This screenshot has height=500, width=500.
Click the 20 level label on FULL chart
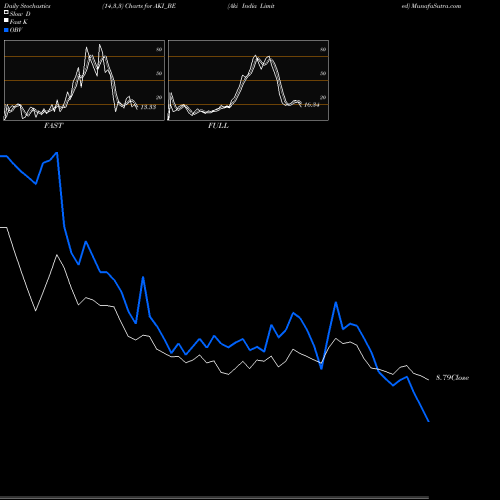click(323, 97)
